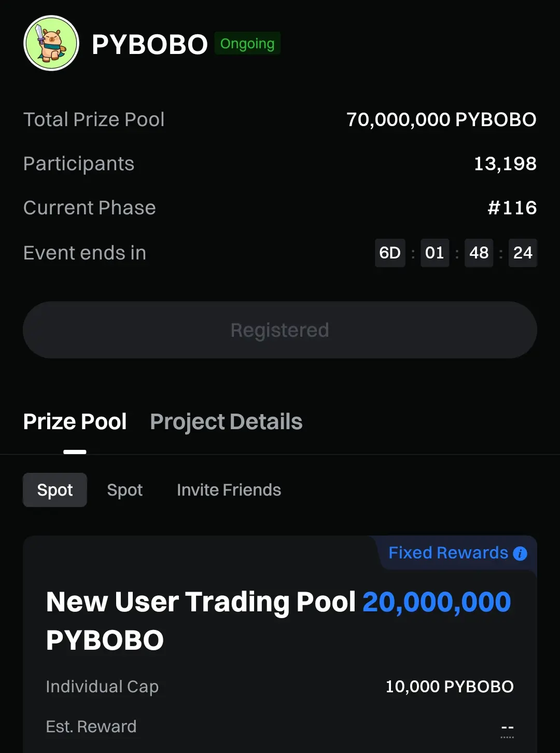Click the minutes box showing 48

point(479,253)
